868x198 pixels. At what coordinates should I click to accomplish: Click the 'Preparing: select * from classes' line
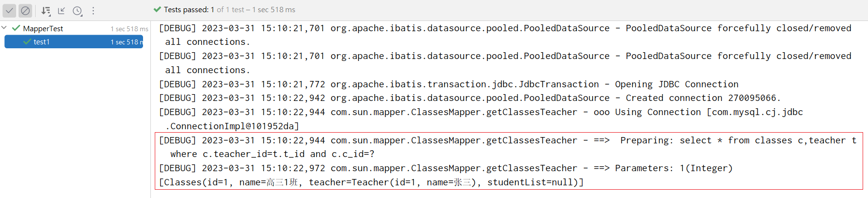(508, 147)
